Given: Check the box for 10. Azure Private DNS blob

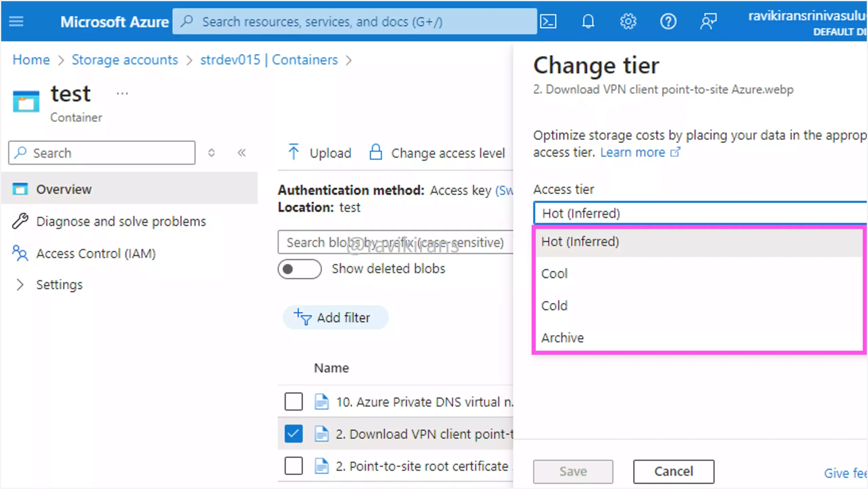Looking at the screenshot, I should tap(294, 401).
